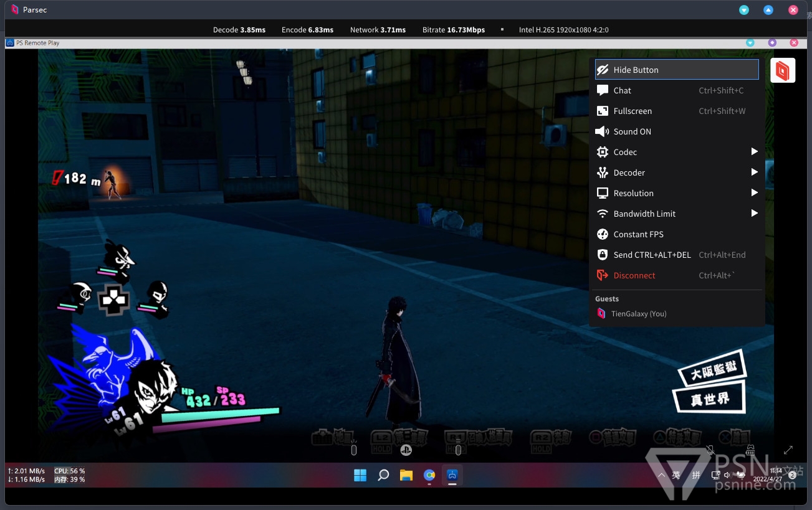Open the Resolution submenu
The width and height of the screenshot is (812, 510).
tap(677, 193)
